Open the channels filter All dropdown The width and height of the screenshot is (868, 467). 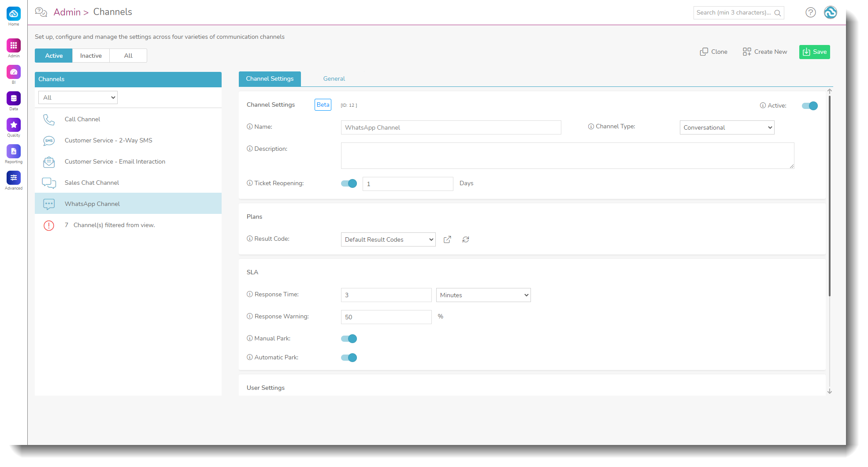(x=78, y=97)
